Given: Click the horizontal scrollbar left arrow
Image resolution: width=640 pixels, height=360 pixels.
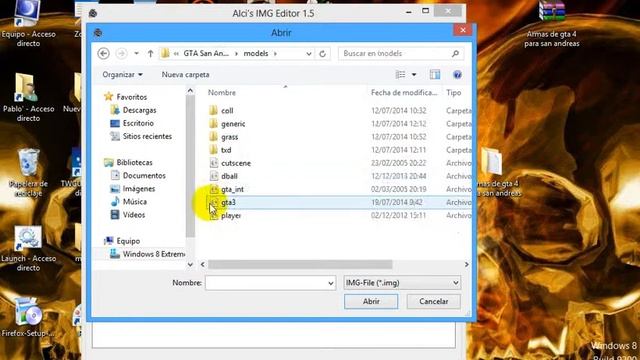Looking at the screenshot, I should (202, 264).
